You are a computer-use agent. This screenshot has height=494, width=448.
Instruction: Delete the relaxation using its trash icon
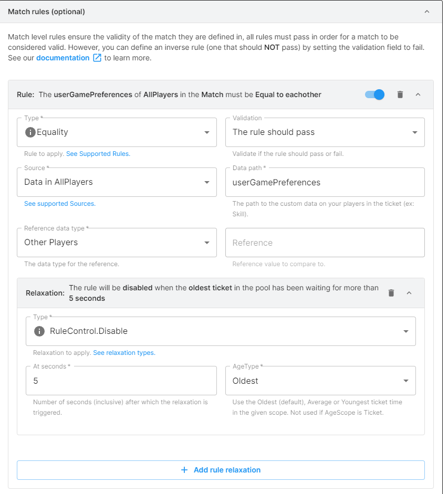tap(391, 293)
